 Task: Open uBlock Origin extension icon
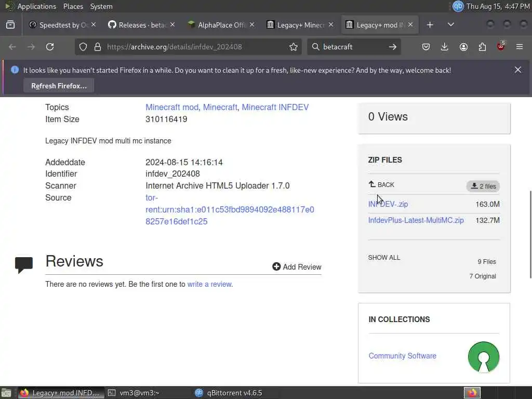tap(501, 46)
